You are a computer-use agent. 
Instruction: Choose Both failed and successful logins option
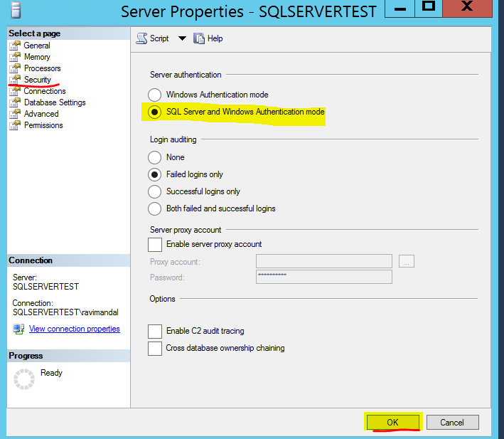coord(155,208)
